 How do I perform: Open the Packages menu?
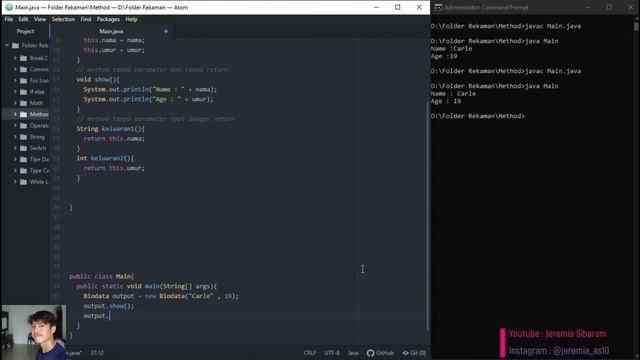click(108, 19)
